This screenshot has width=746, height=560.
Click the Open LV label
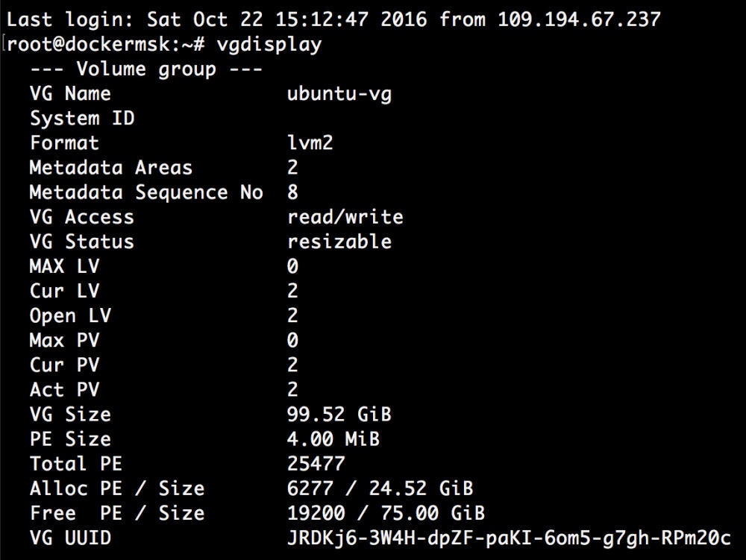click(70, 315)
